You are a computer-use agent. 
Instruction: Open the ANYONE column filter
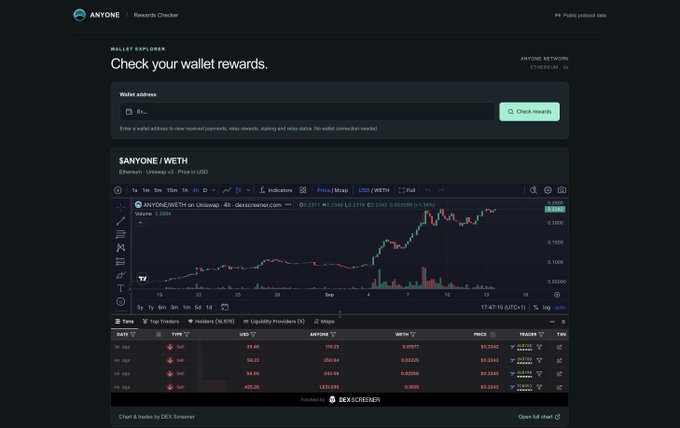(x=333, y=334)
